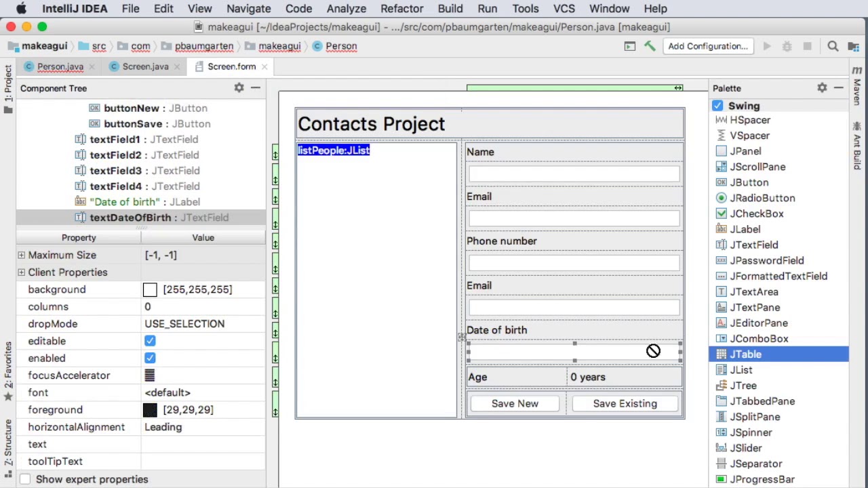Click Save Existing button in form

click(625, 403)
